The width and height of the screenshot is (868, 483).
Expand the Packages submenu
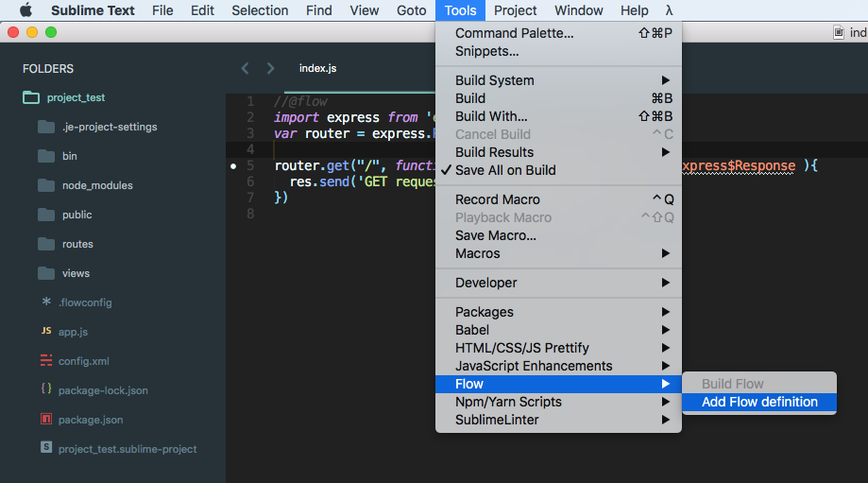[x=558, y=313]
